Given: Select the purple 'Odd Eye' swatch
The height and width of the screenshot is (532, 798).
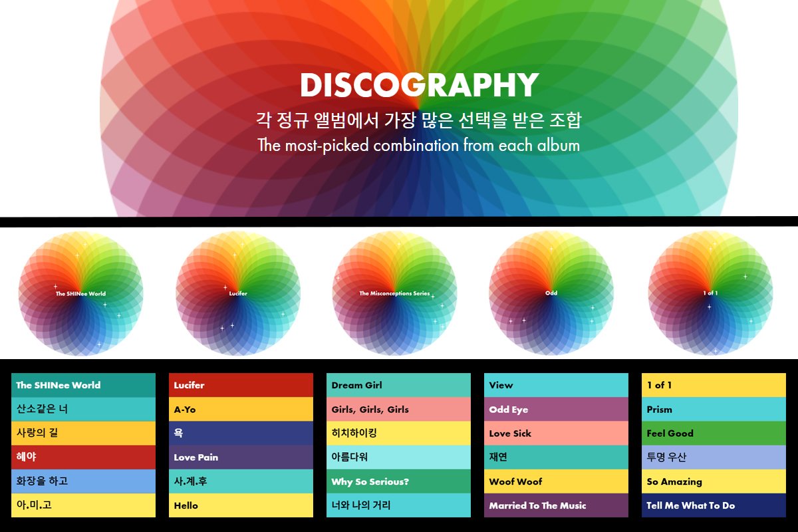Looking at the screenshot, I should pos(556,409).
